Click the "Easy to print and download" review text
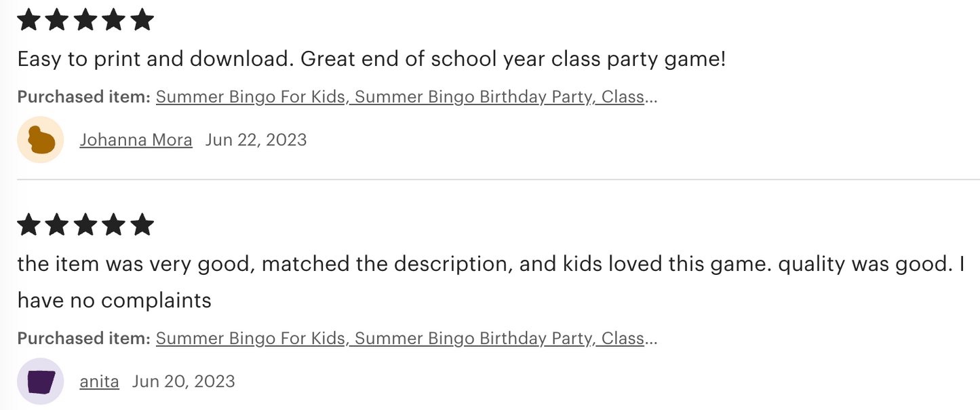Viewport: 980px width, 410px height. 371,59
